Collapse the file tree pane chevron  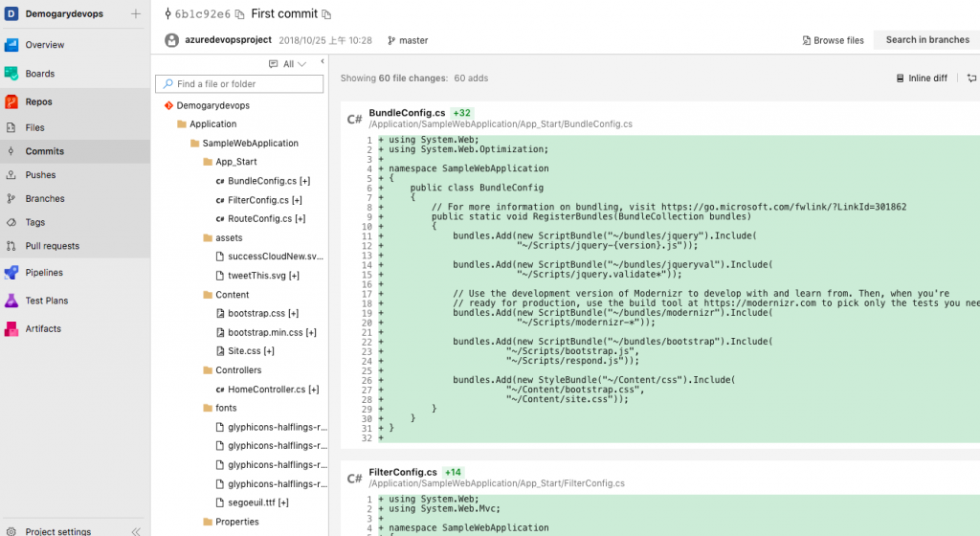pos(323,61)
